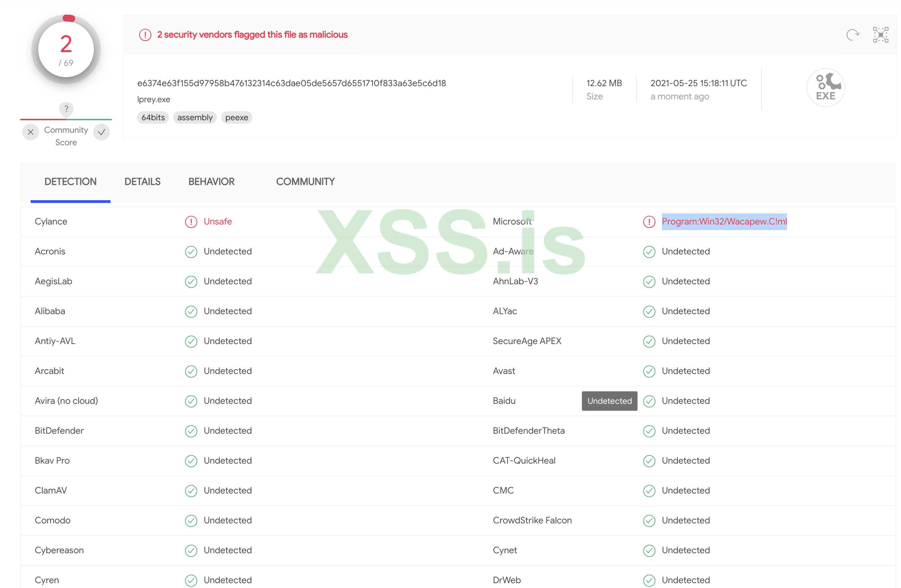Open the BEHAVIOR tab
The width and height of the screenshot is (901, 588).
tap(211, 182)
